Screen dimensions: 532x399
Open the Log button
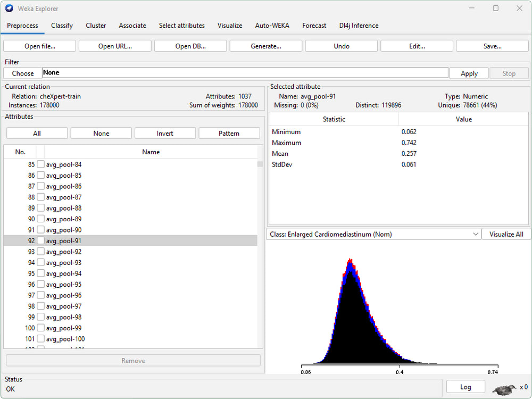click(465, 387)
